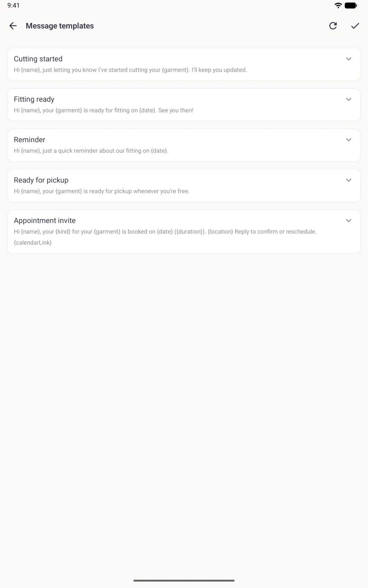Save templates with the checkmark icon
This screenshot has height=588, width=368.
(x=355, y=26)
